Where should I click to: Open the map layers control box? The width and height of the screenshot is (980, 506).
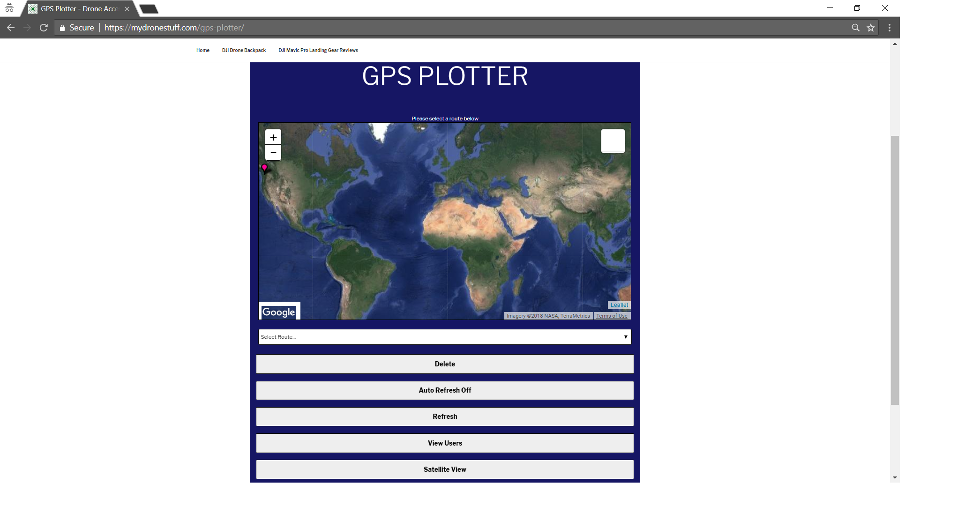coord(613,141)
